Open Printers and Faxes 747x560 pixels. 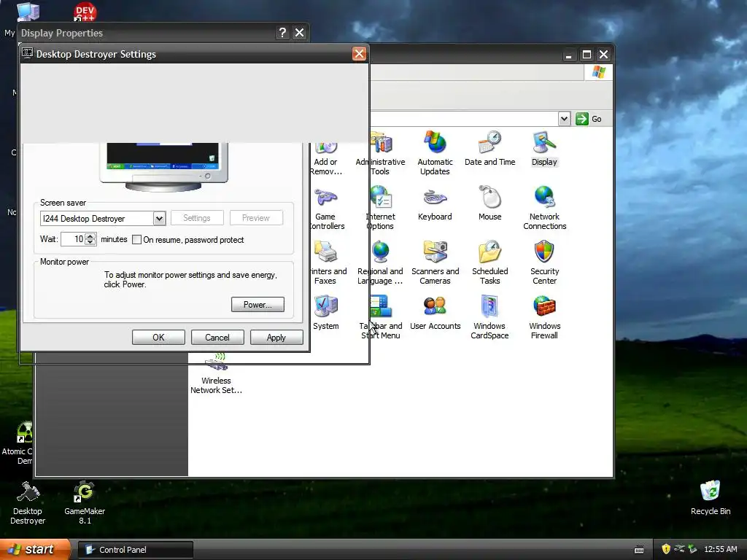point(328,262)
